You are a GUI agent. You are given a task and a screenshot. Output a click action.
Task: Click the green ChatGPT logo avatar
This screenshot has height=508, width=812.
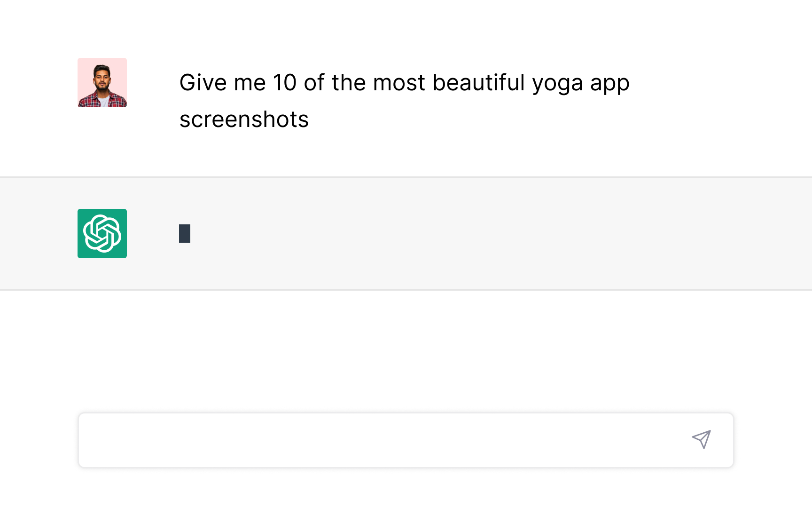pos(102,233)
